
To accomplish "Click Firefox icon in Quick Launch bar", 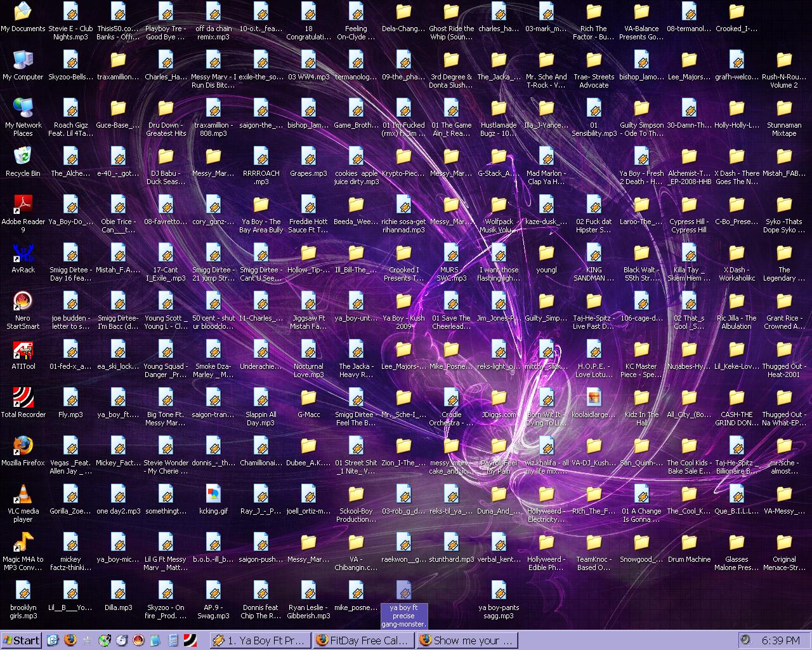I will coord(70,640).
